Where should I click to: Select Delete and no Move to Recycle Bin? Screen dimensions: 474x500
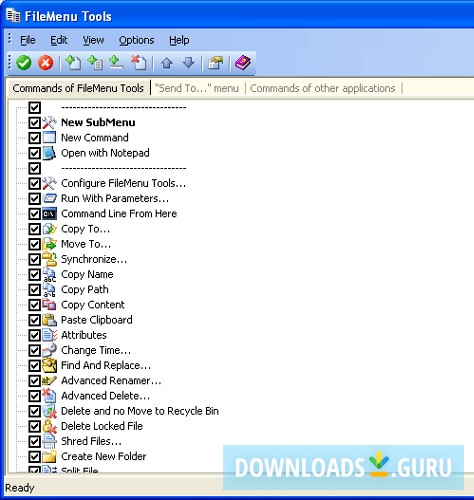[x=140, y=411]
